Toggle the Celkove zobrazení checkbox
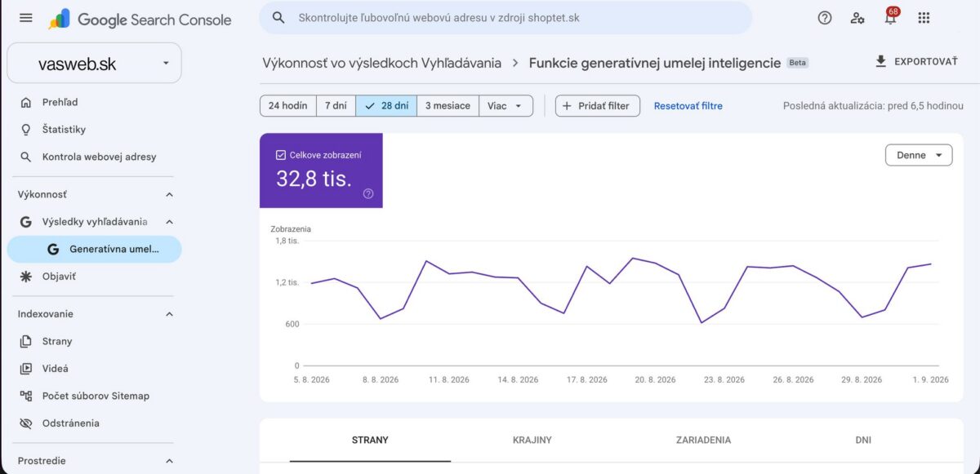980x474 pixels. 281,155
